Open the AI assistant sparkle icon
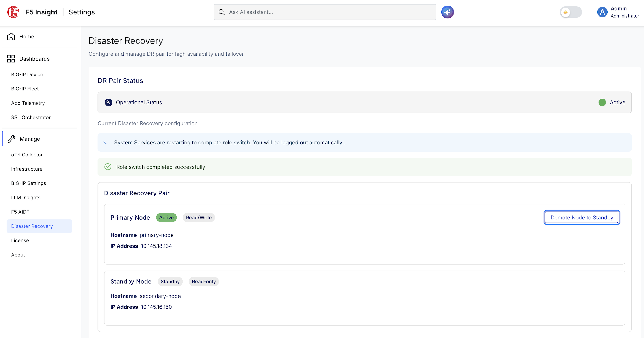 tap(448, 12)
